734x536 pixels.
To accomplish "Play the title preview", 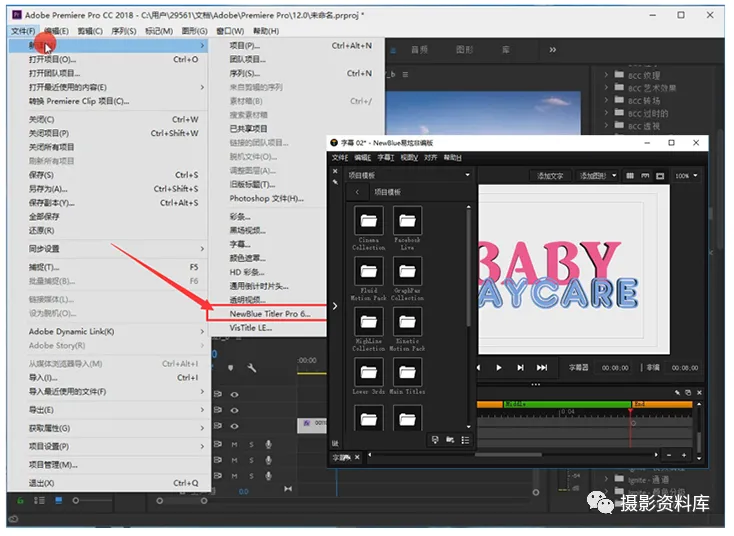I will (x=499, y=368).
